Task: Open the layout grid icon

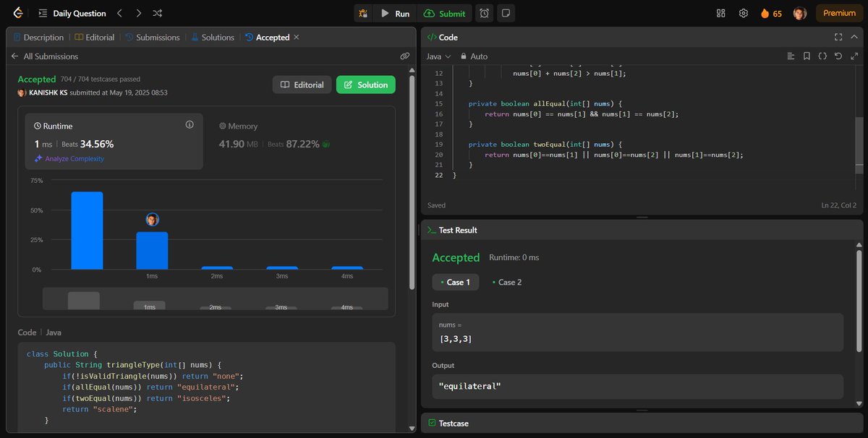Action: [x=720, y=13]
